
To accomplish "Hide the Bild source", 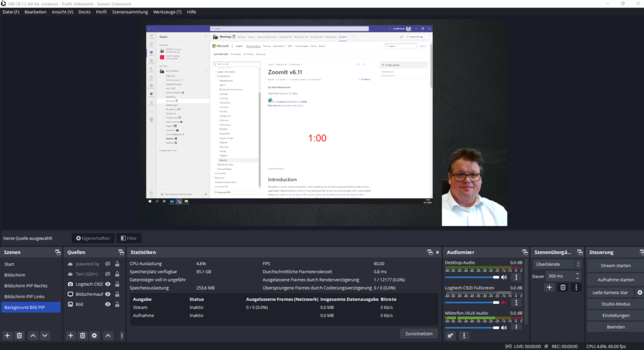I will coord(108,304).
